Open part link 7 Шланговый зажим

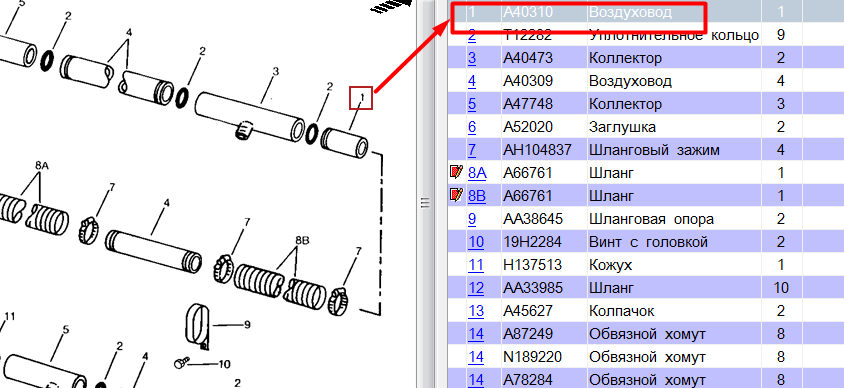pos(472,150)
